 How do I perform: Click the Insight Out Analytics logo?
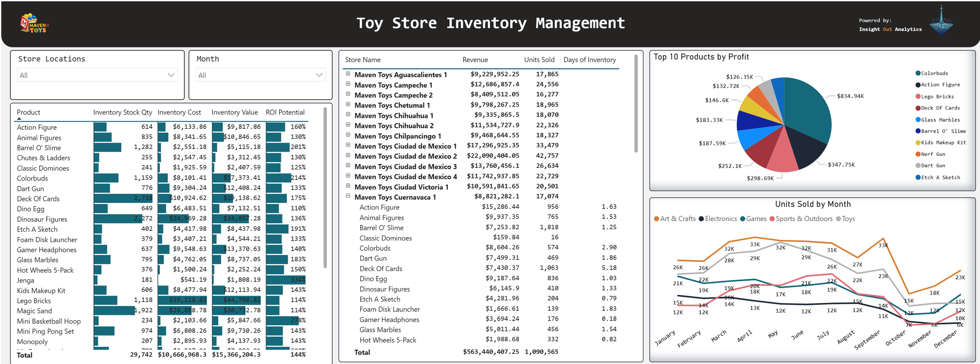[941, 20]
